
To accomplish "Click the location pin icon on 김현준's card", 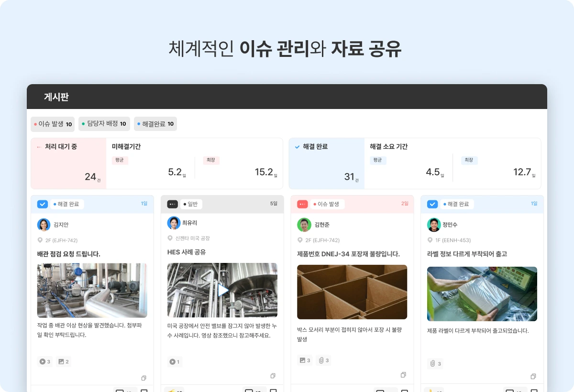I will coord(300,240).
